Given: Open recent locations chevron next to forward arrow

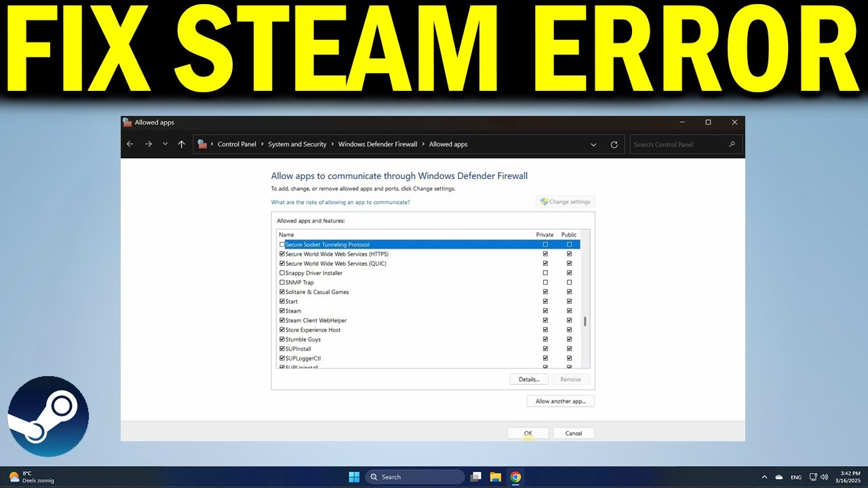Looking at the screenshot, I should (x=165, y=144).
